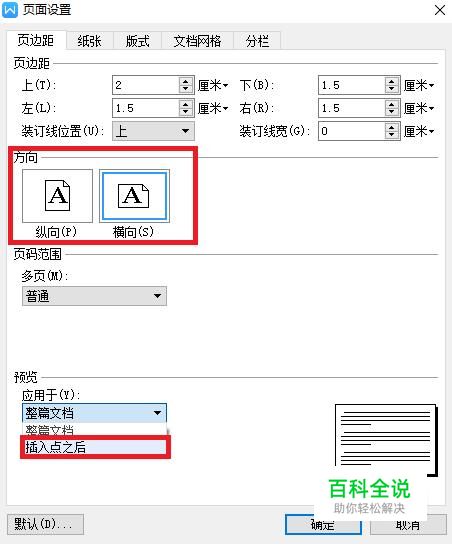Decrease the 装订线宽(G) gutter width
The width and height of the screenshot is (452, 546).
(x=392, y=135)
